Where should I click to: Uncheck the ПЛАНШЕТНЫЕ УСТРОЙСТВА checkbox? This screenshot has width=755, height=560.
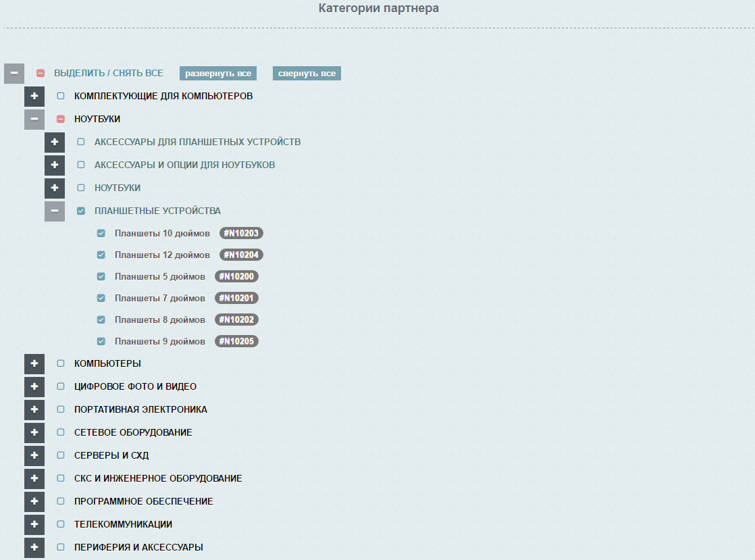tap(81, 211)
